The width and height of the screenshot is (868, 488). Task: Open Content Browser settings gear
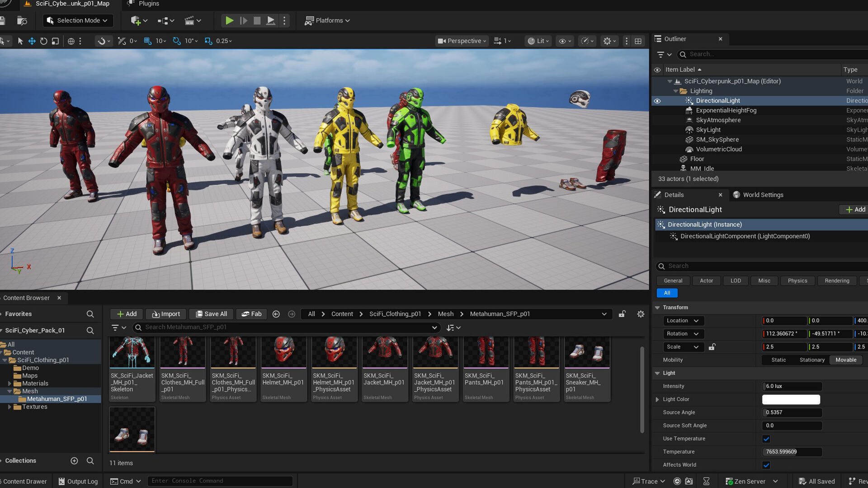641,314
